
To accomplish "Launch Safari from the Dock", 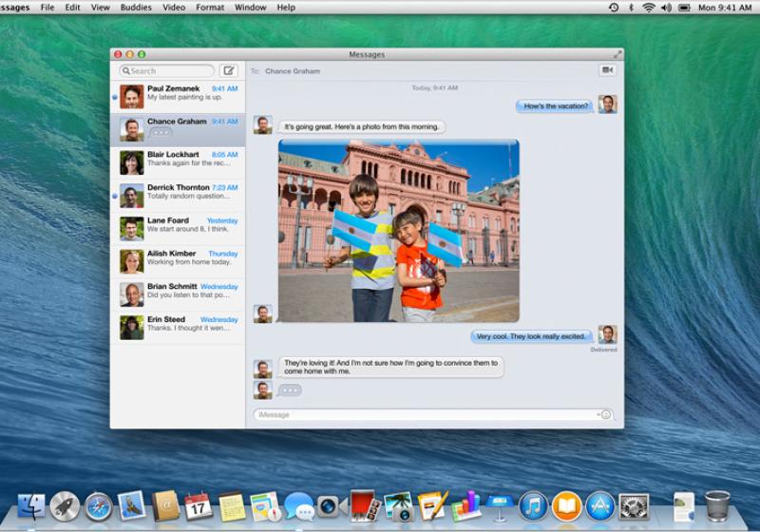I will [x=98, y=507].
